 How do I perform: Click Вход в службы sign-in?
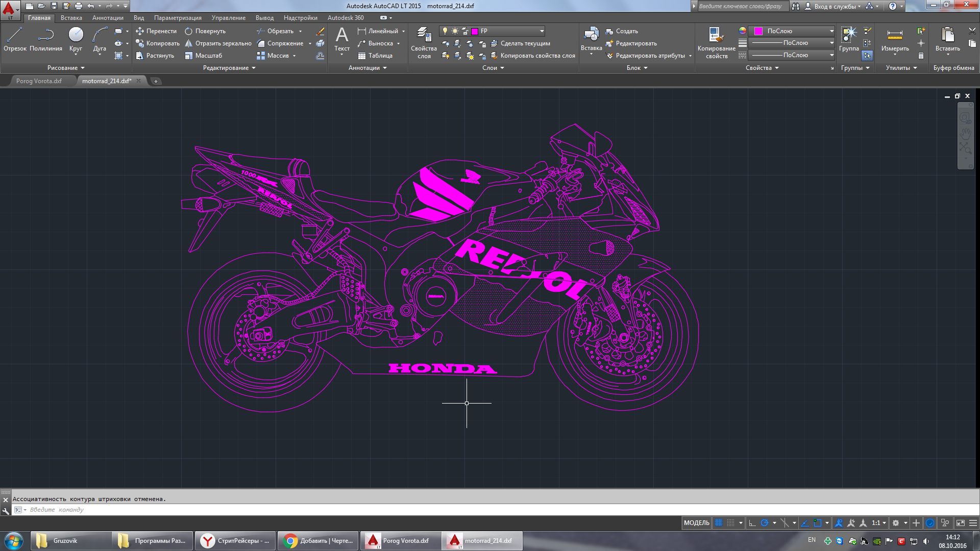coord(834,6)
